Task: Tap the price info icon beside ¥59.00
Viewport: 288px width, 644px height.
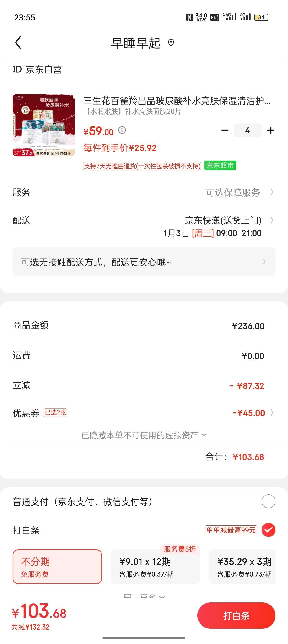Action: [x=122, y=130]
